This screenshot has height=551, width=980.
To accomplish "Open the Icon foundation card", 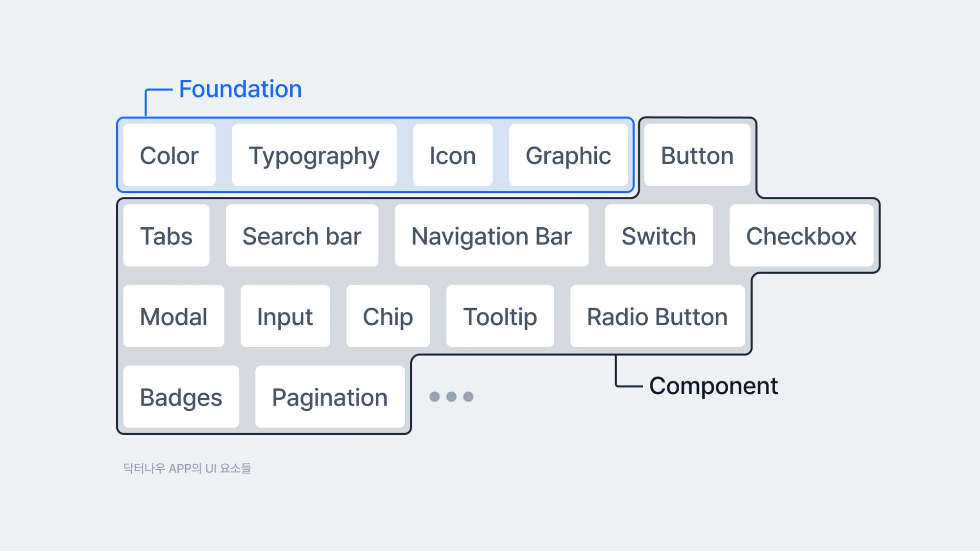I will 453,155.
